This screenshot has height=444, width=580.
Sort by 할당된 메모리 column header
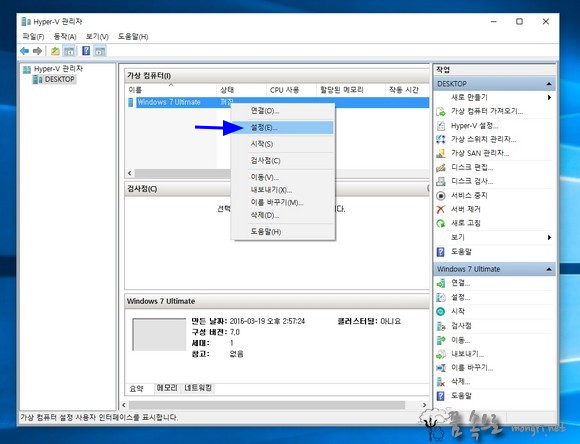pyautogui.click(x=350, y=90)
